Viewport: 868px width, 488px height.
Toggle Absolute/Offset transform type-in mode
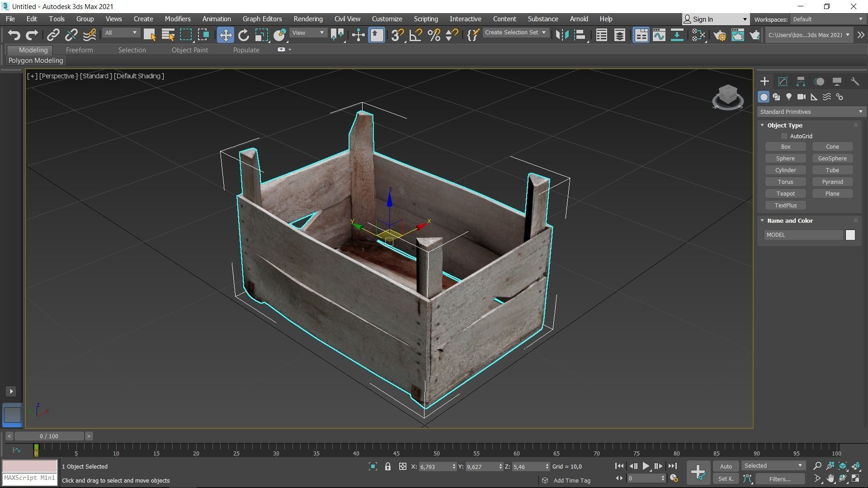pyautogui.click(x=402, y=466)
